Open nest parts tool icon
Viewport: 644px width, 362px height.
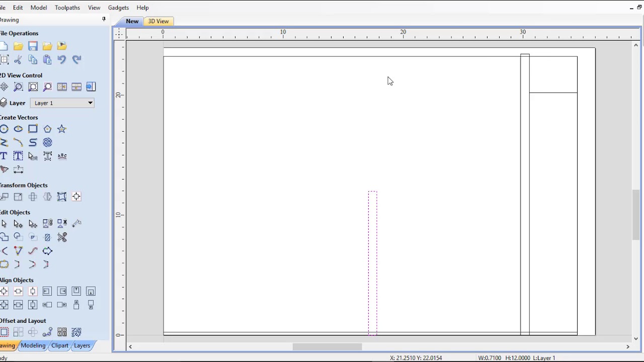point(76,332)
